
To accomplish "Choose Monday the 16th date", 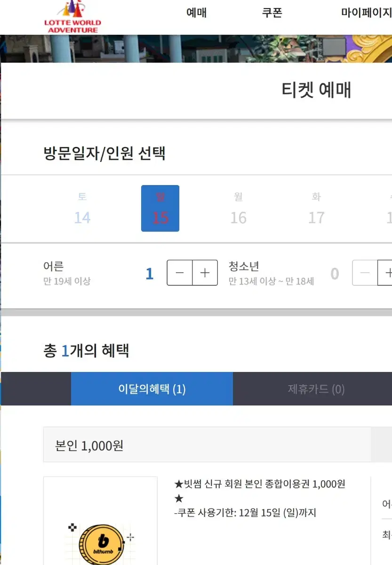I will pyautogui.click(x=238, y=208).
